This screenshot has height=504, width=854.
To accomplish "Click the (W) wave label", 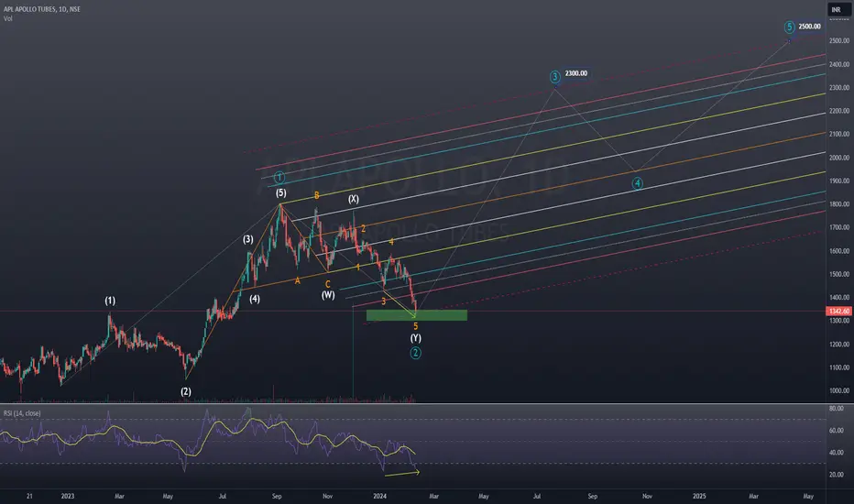I will click(x=328, y=295).
